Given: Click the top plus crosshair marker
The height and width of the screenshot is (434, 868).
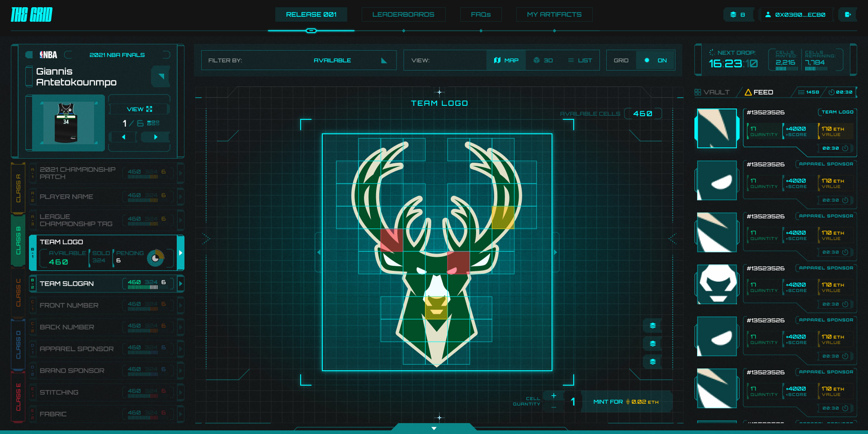Looking at the screenshot, I should [439, 92].
